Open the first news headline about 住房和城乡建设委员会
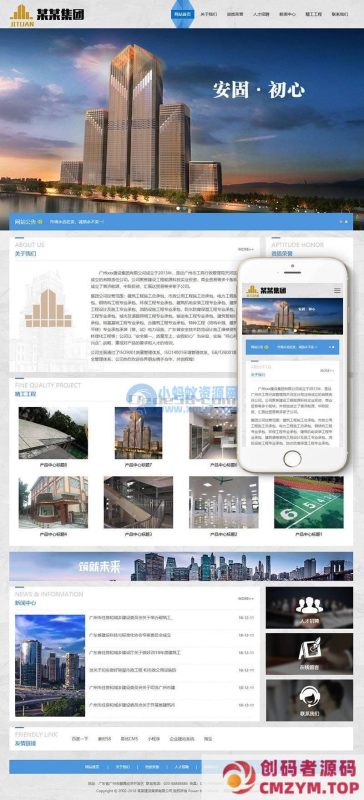The width and height of the screenshot is (364, 800). [x=131, y=618]
